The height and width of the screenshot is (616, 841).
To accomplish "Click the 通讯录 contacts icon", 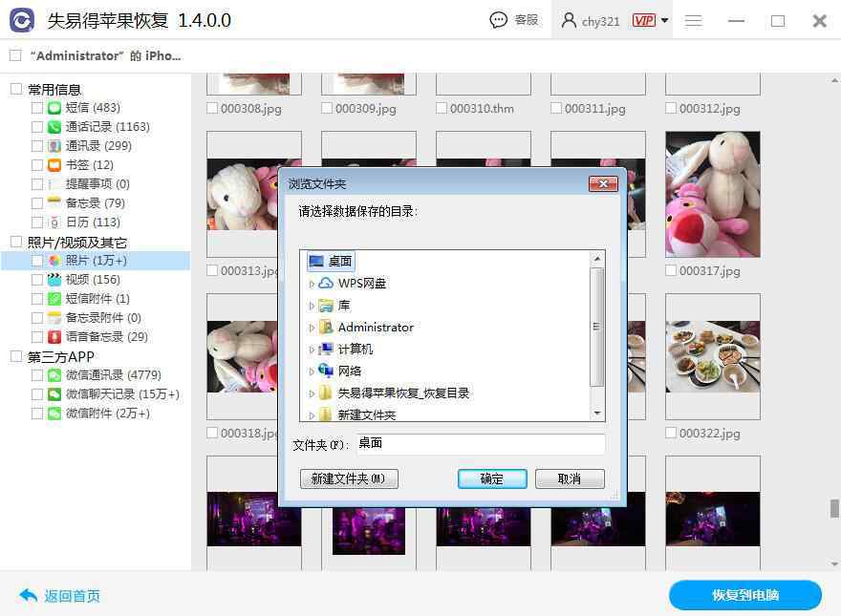I will click(x=54, y=146).
